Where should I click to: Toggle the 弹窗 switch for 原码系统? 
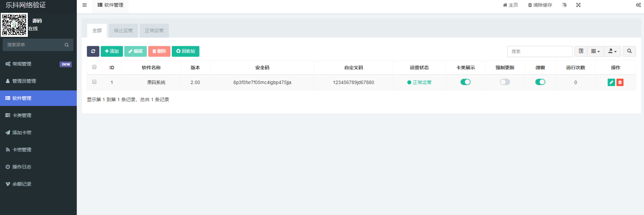[540, 82]
